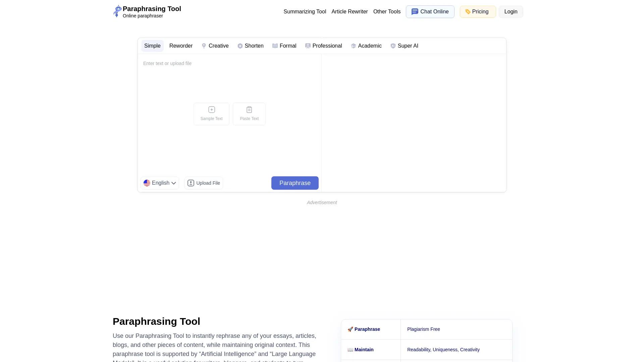
Task: Click the Paraphrasing Tool robot logo
Action: tap(117, 11)
